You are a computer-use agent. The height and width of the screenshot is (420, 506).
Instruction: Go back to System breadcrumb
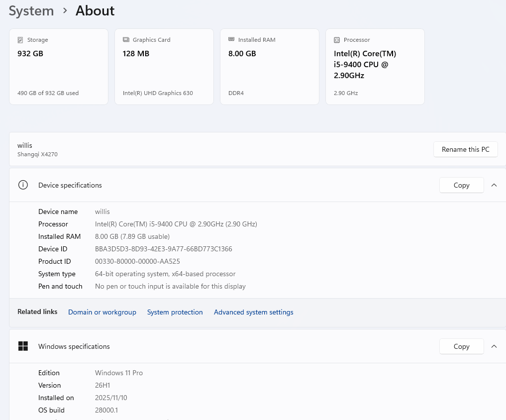(31, 10)
